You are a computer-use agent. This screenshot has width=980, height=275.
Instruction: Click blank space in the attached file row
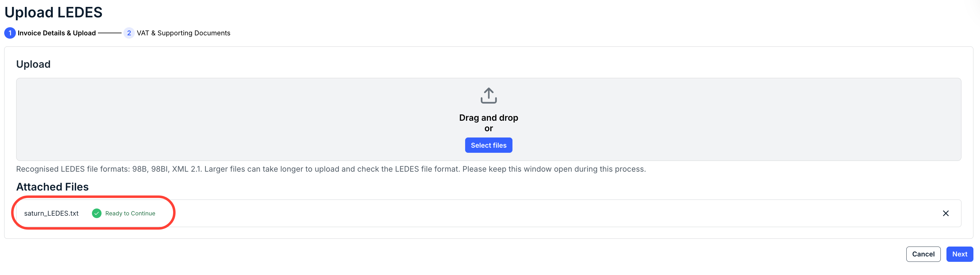point(533,213)
